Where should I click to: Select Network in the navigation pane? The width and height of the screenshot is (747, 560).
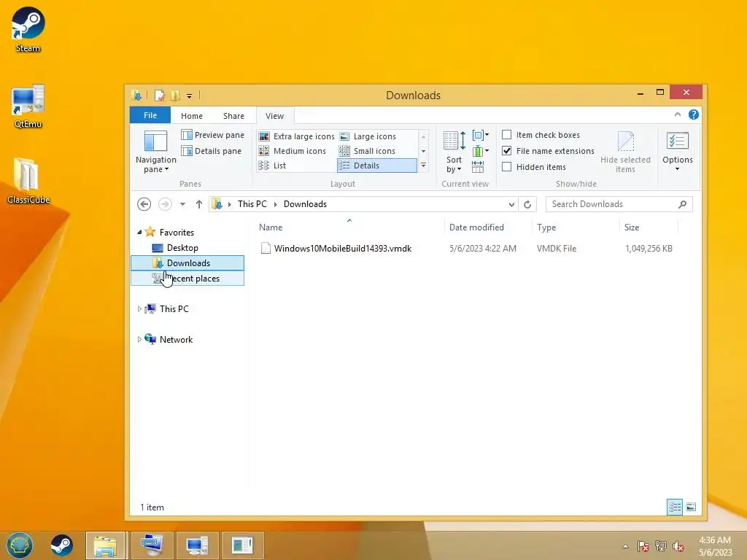[x=176, y=340]
